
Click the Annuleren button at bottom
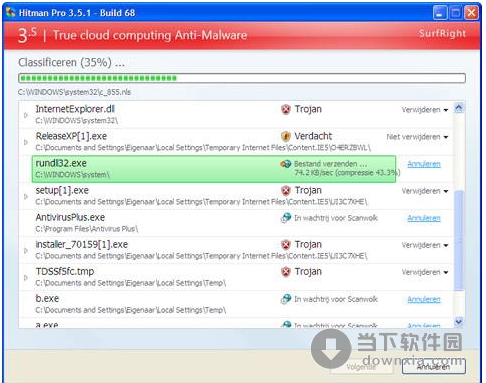[x=433, y=367]
